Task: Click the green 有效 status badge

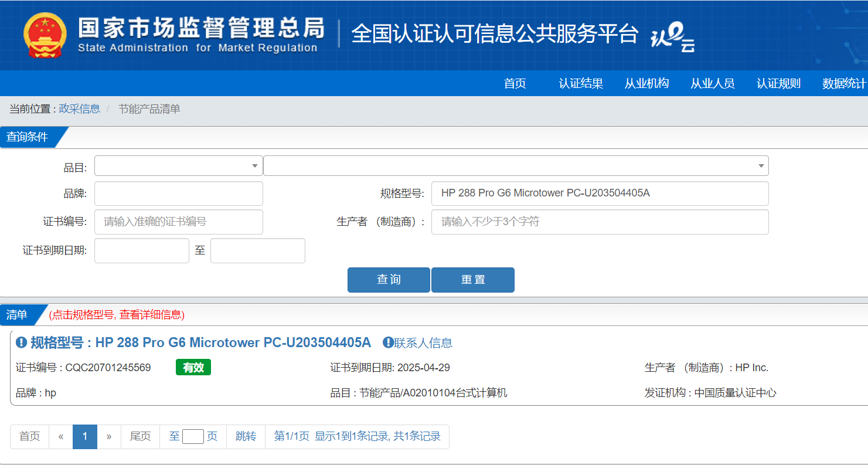Action: pos(193,368)
